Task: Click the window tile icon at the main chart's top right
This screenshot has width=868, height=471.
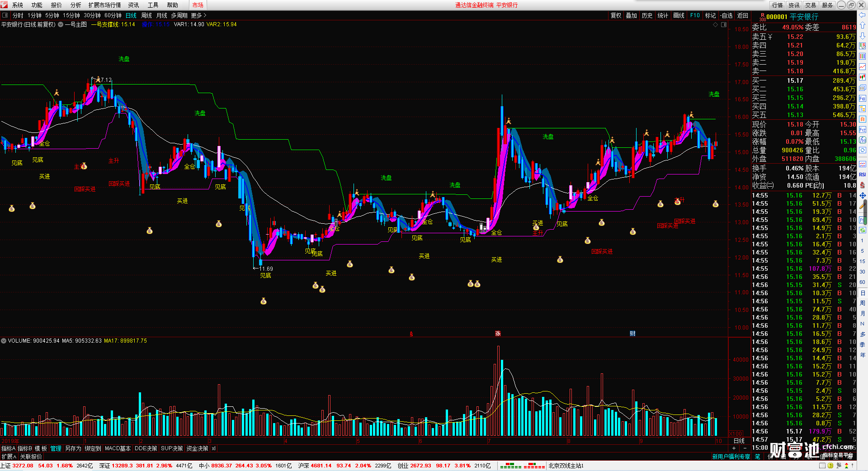Action: coord(723,24)
